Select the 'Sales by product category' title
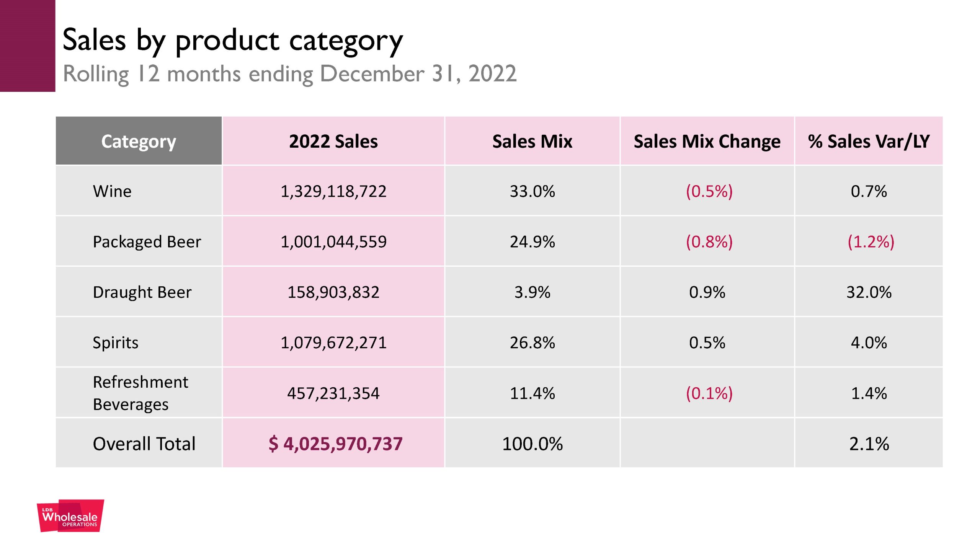Image resolution: width=980 pixels, height=553 pixels. (233, 40)
